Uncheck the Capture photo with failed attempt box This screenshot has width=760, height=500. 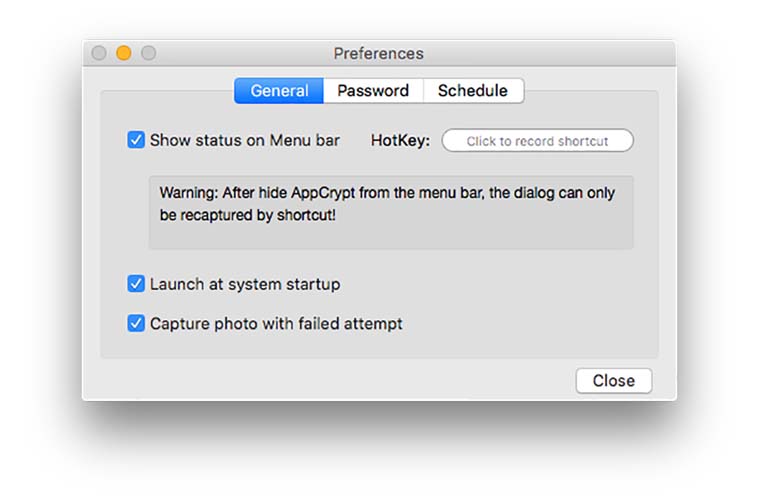click(x=137, y=324)
